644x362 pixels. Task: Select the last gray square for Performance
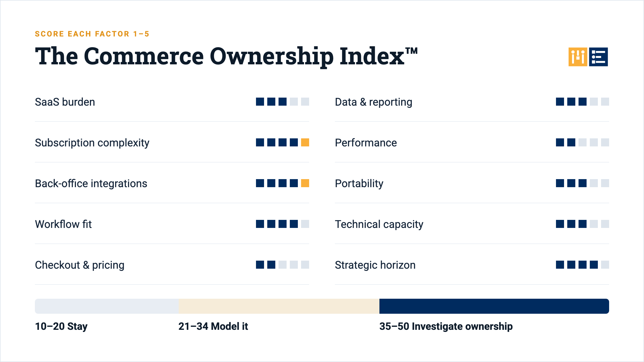click(605, 142)
